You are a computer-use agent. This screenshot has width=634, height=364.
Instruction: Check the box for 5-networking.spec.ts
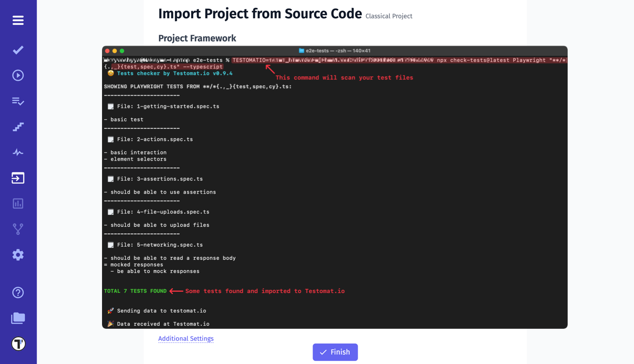(110, 245)
